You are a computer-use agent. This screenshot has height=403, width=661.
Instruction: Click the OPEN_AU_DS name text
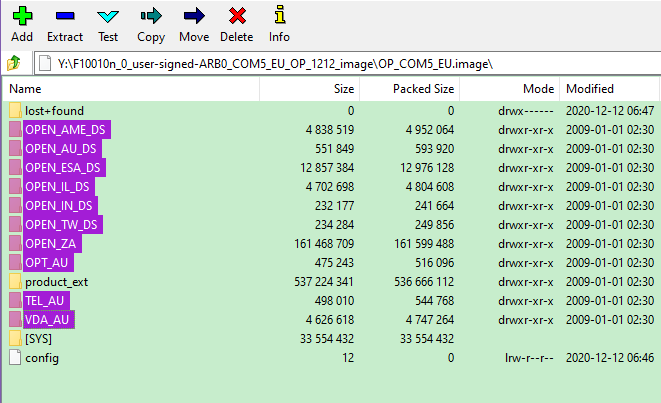(x=61, y=149)
